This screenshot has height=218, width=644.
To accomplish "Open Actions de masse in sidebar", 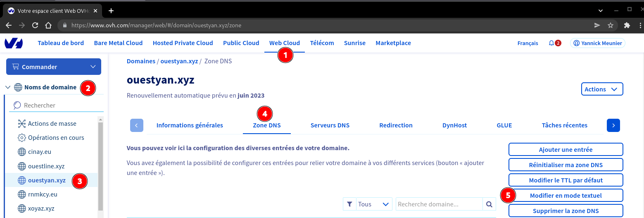I will click(52, 123).
